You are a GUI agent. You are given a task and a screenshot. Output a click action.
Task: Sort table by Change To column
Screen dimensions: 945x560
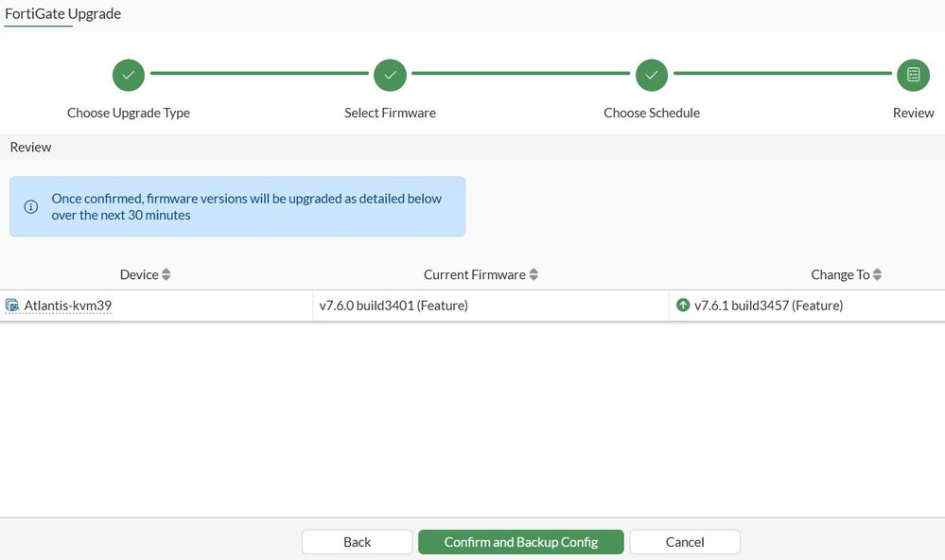(x=877, y=274)
